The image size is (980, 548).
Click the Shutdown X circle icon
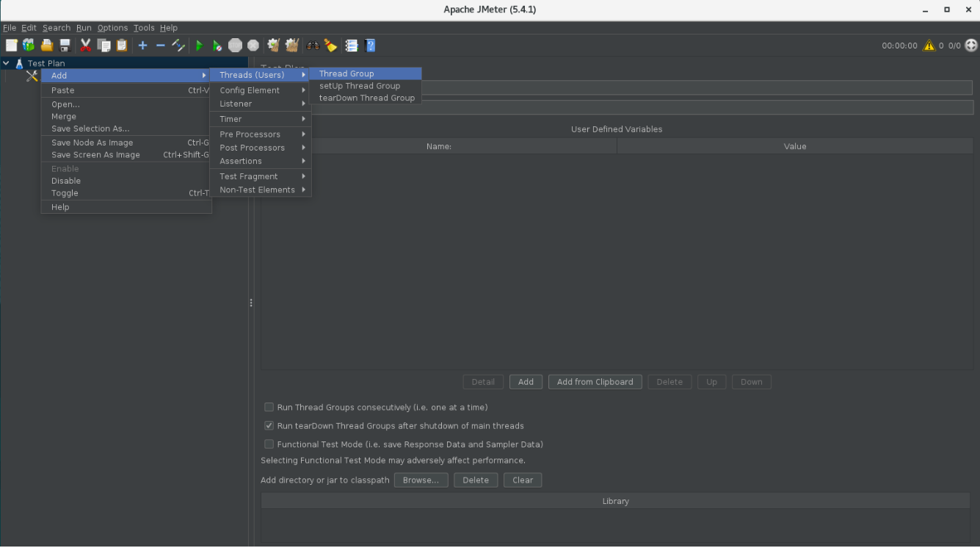coord(253,46)
